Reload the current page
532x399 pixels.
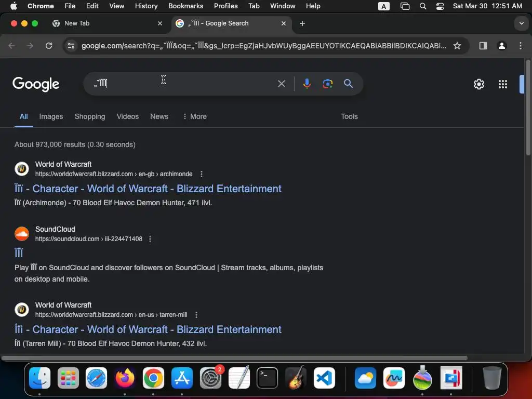pyautogui.click(x=49, y=46)
